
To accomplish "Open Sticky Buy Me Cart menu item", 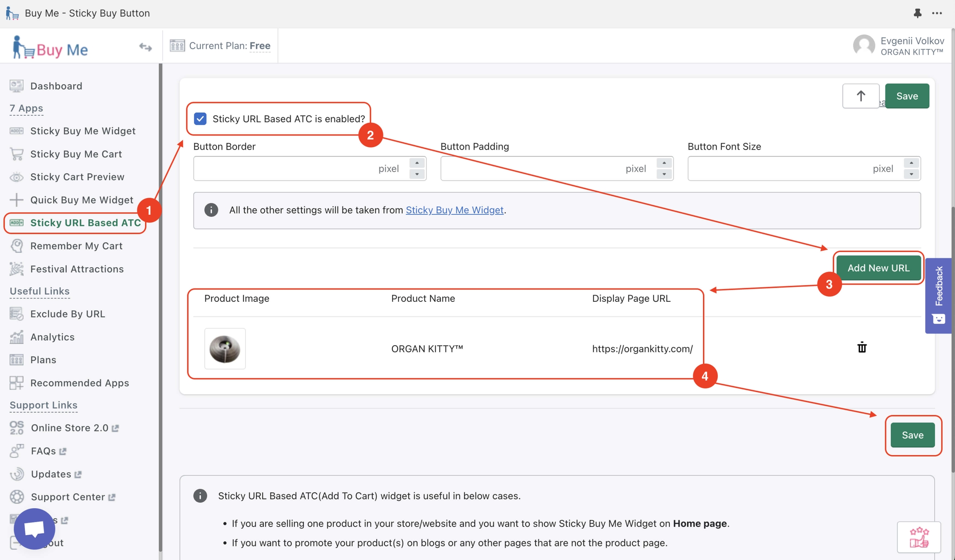I will pos(76,154).
